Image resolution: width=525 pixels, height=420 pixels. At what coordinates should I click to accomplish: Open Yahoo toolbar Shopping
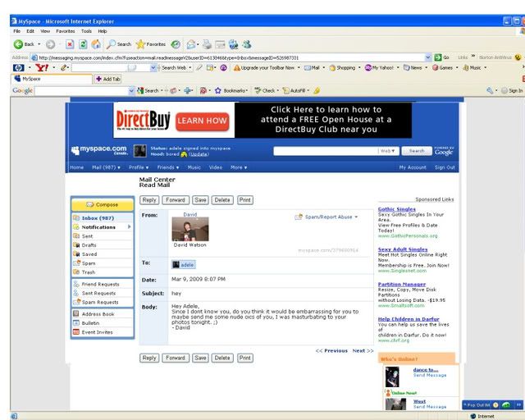click(343, 67)
